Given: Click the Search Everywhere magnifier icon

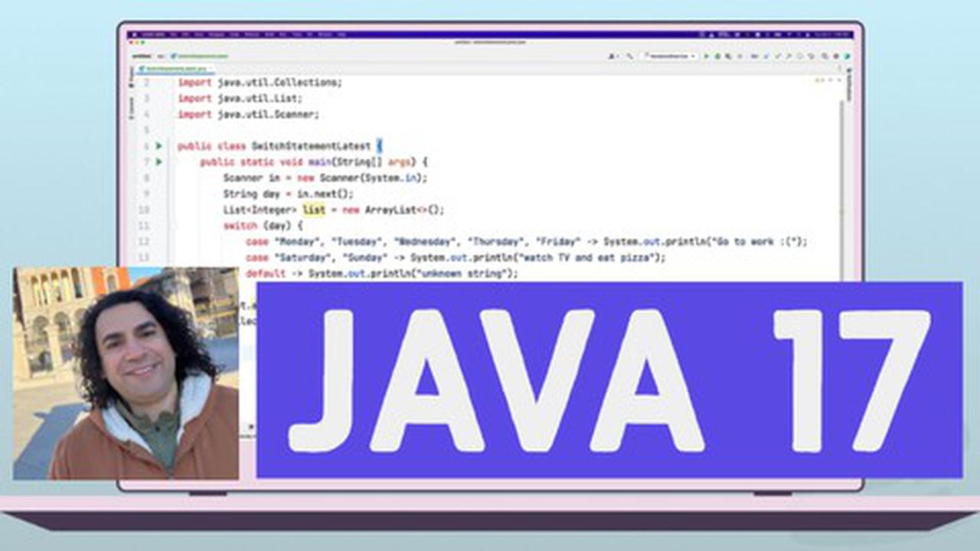Looking at the screenshot, I should click(x=824, y=56).
